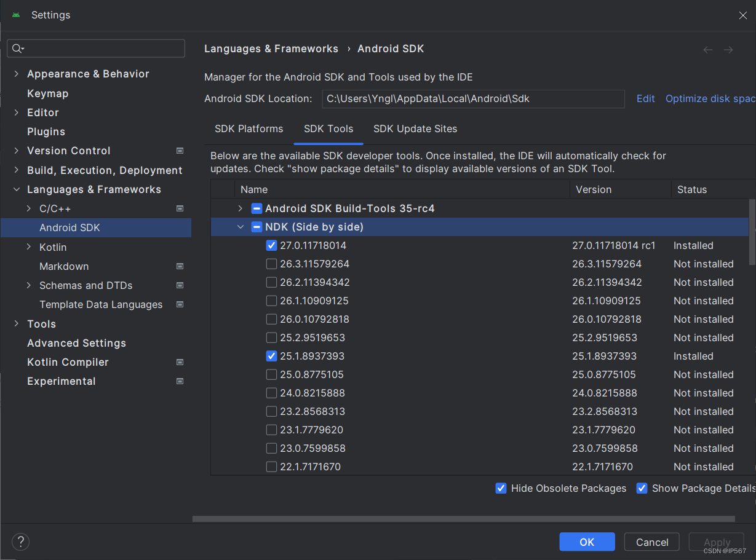Click project-level icon beside C/C++
Screen dimensions: 756x560
coord(180,208)
